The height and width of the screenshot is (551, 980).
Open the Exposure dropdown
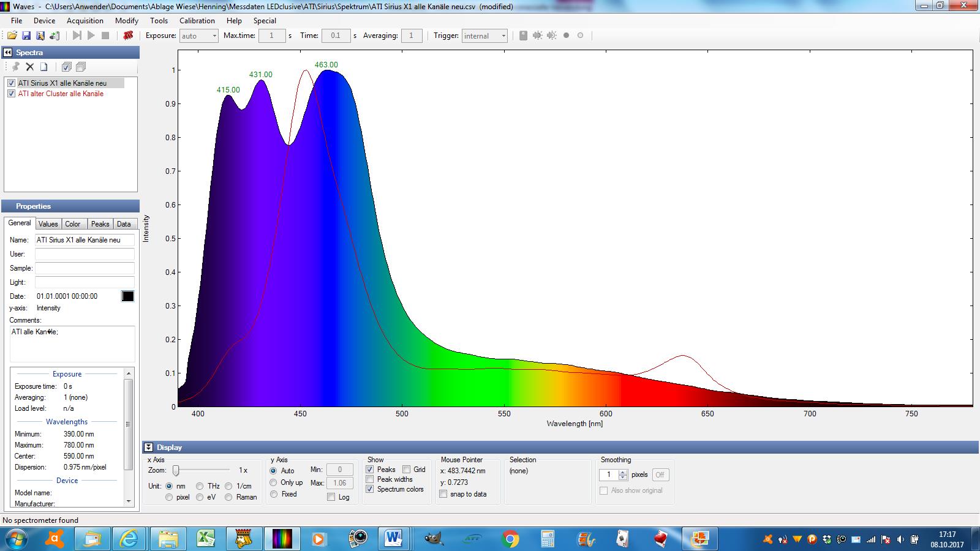pos(214,36)
